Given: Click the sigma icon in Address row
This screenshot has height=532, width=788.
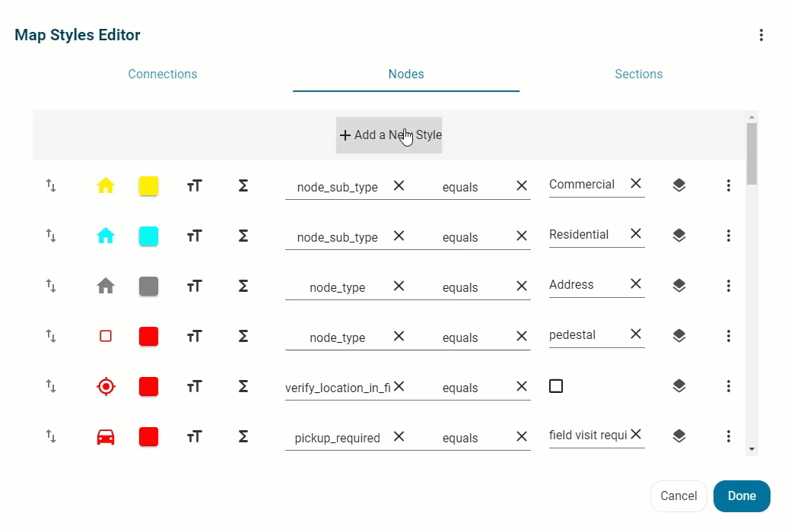Looking at the screenshot, I should pos(243,286).
